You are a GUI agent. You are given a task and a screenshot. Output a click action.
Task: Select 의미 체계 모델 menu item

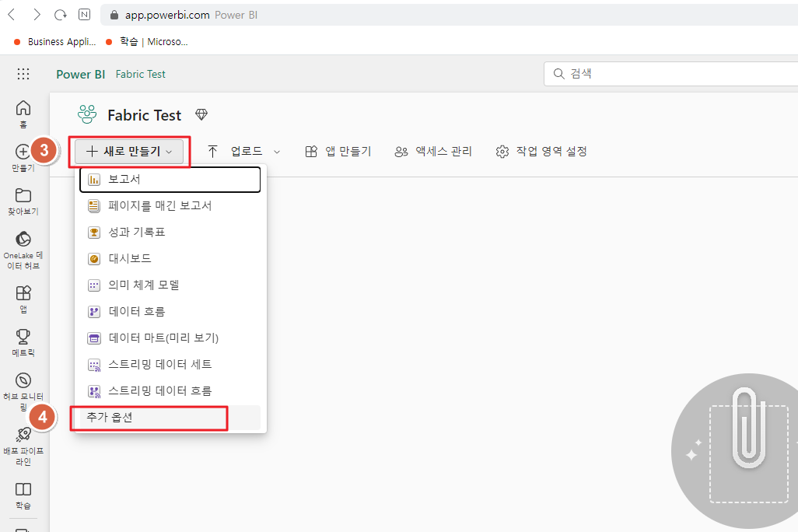pyautogui.click(x=170, y=285)
